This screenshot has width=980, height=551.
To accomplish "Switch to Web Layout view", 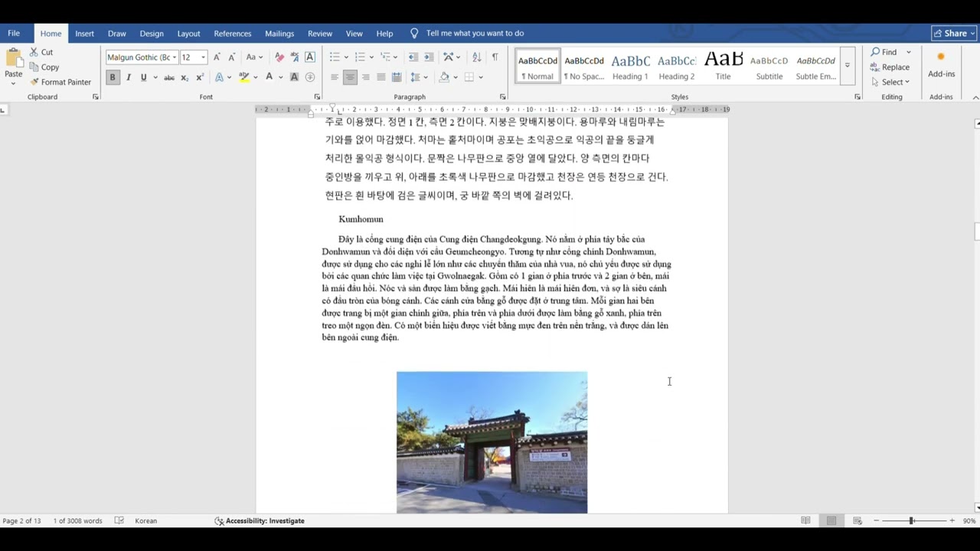I will click(x=857, y=520).
